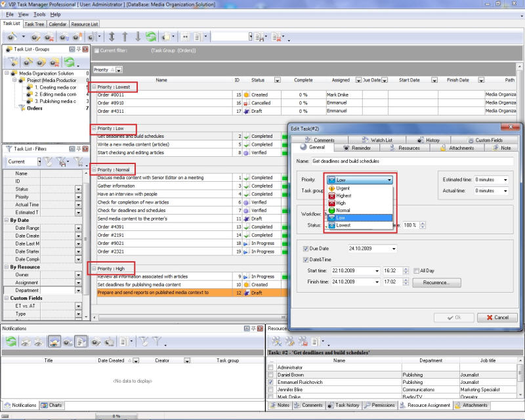The height and width of the screenshot is (420, 525).
Task: Click first icon in Resource panel toolbar
Action: [x=276, y=342]
